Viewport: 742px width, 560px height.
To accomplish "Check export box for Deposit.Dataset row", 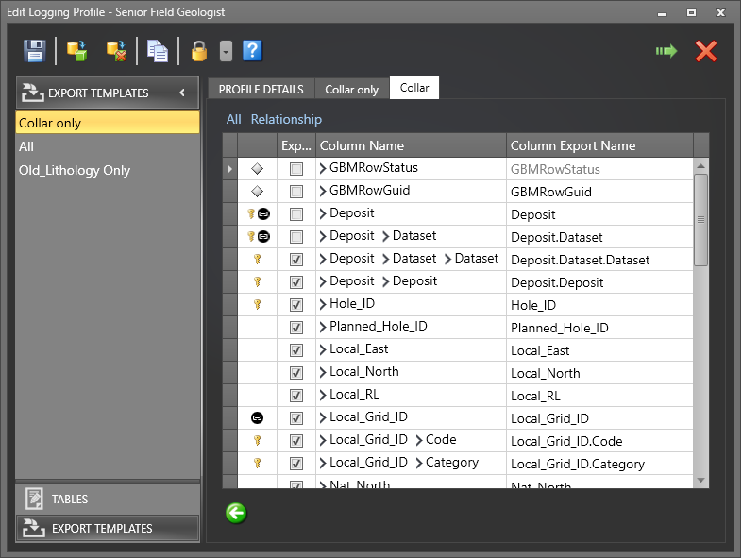I will pyautogui.click(x=296, y=237).
